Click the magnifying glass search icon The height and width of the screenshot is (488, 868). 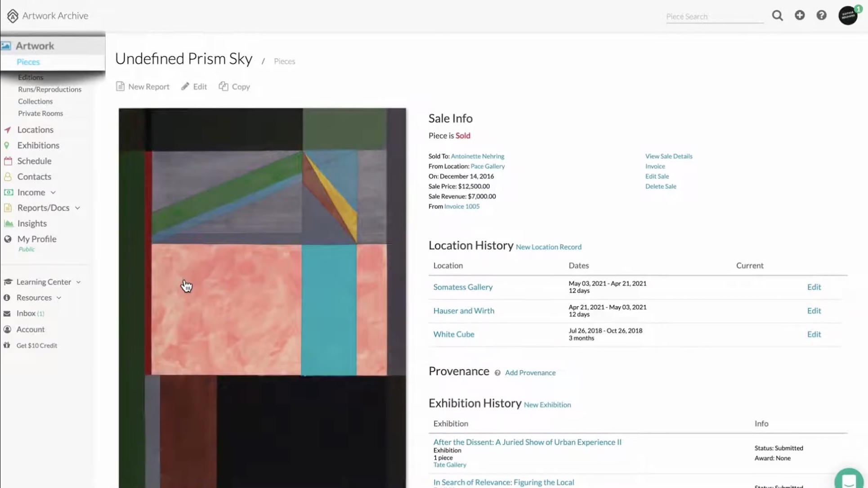(x=777, y=16)
